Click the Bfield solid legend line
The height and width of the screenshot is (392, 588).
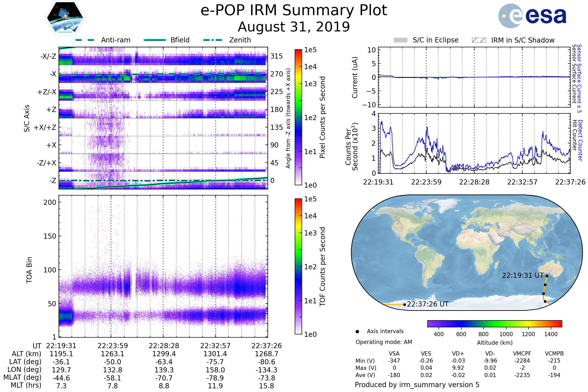click(155, 40)
